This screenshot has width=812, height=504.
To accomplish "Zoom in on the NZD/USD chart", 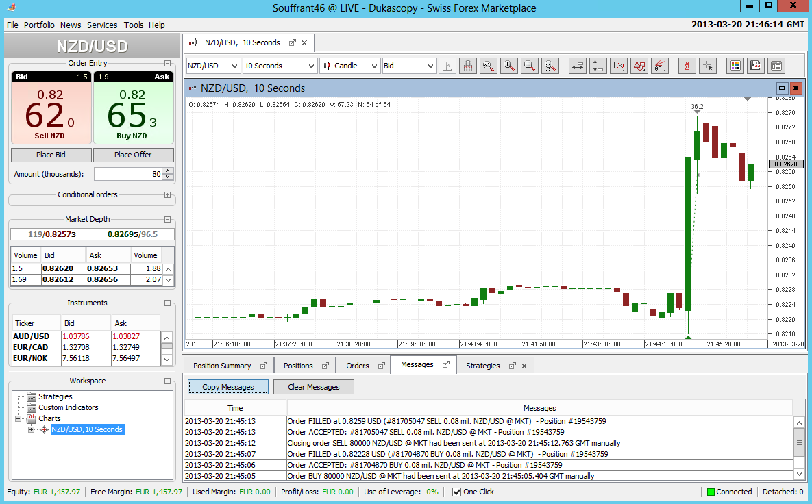I will click(509, 66).
